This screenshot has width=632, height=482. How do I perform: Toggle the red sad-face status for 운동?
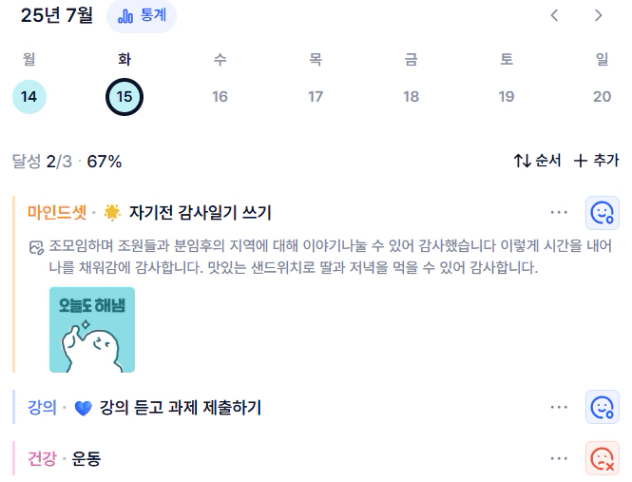point(602,458)
